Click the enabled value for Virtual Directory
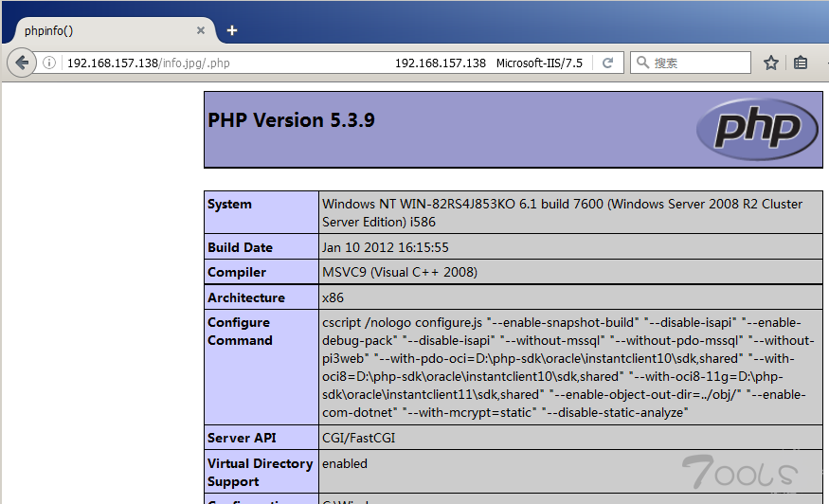Image resolution: width=829 pixels, height=504 pixels. [345, 463]
